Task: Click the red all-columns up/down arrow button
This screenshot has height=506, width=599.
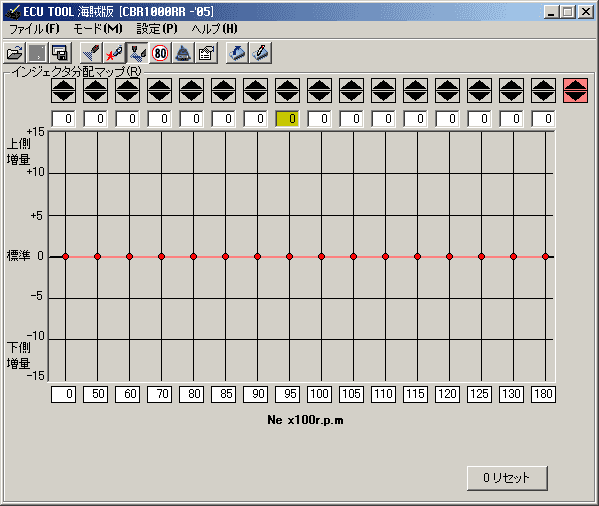Action: coord(575,91)
